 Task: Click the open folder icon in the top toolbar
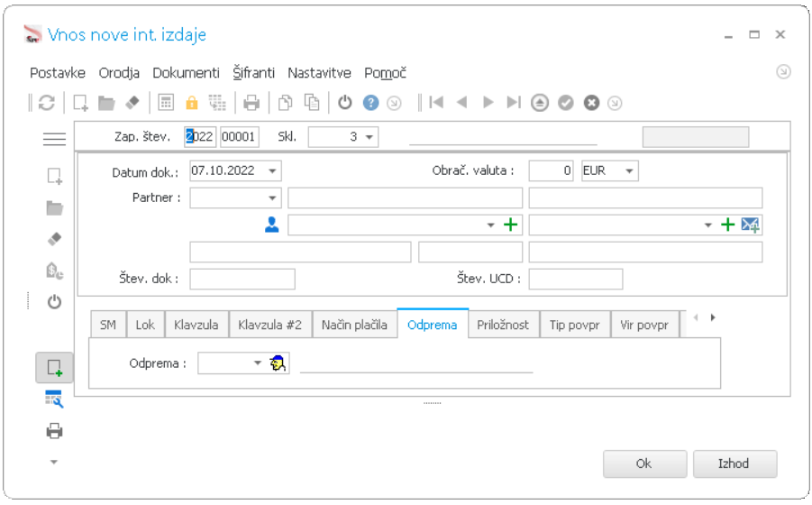pos(106,103)
